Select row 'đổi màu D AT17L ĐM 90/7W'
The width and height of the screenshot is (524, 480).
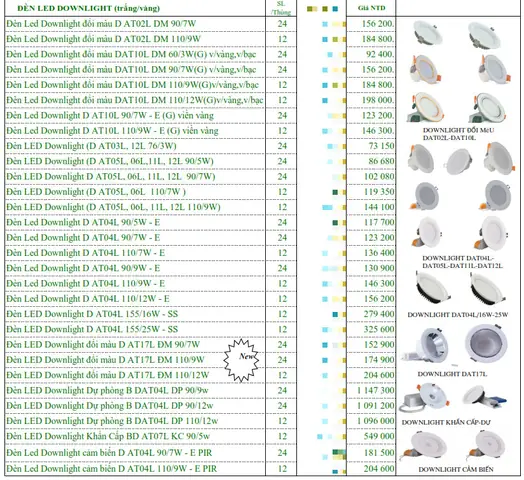(103, 345)
